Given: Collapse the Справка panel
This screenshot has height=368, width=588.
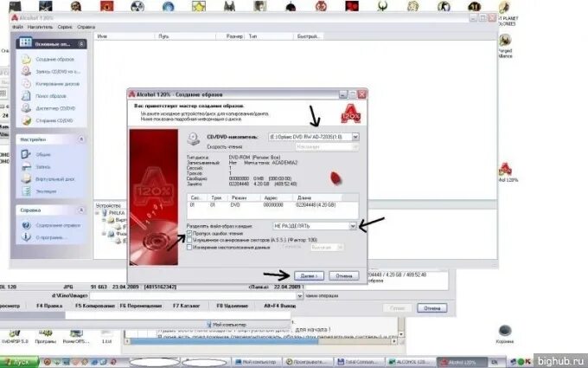Looking at the screenshot, I should coord(81,210).
